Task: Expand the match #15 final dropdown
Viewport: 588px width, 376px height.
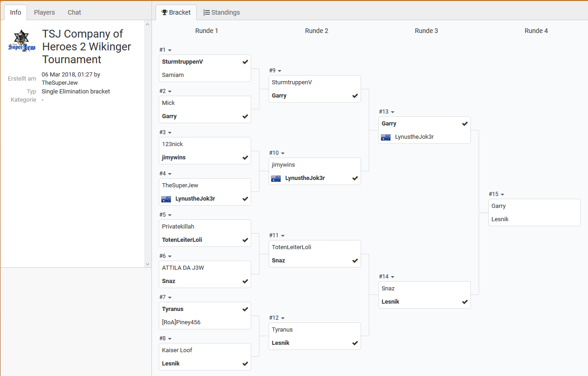Action: [502, 195]
